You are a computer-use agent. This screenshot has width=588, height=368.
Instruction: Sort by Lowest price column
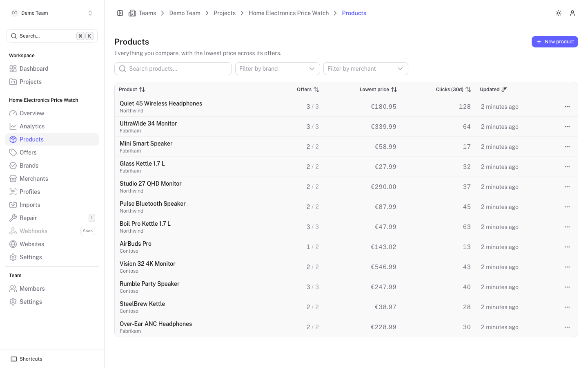378,90
